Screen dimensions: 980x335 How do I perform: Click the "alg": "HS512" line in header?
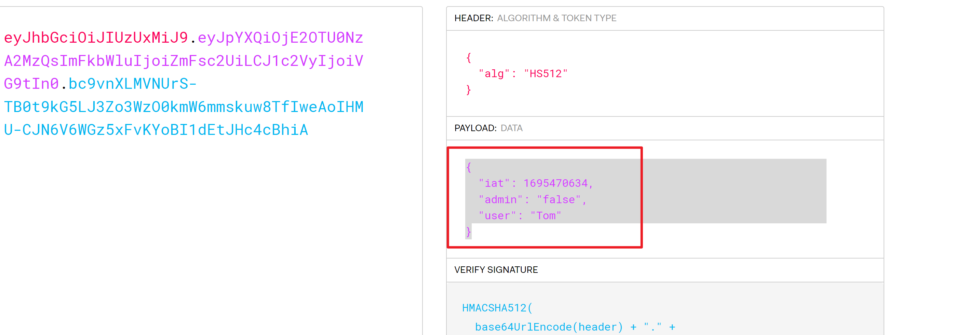tap(523, 73)
